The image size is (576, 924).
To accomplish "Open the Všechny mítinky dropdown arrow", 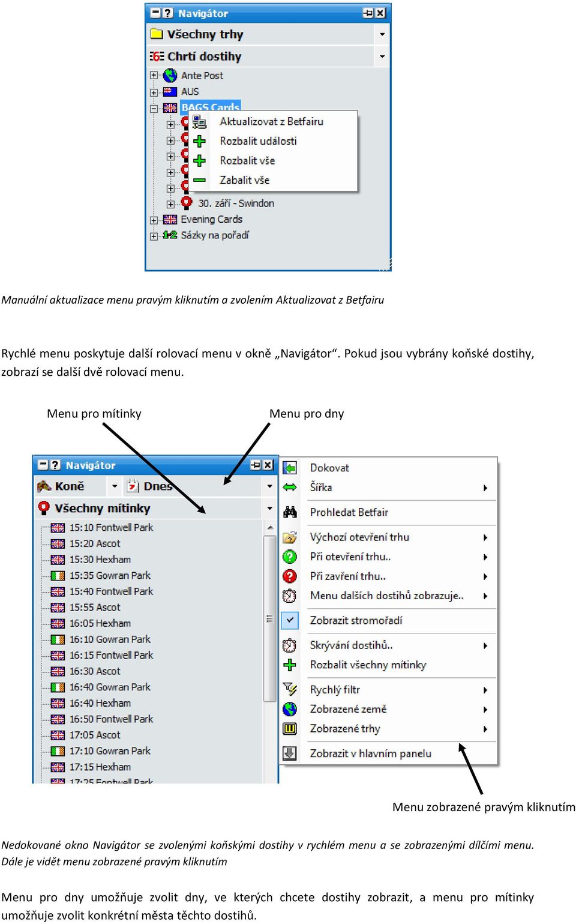I will (269, 508).
